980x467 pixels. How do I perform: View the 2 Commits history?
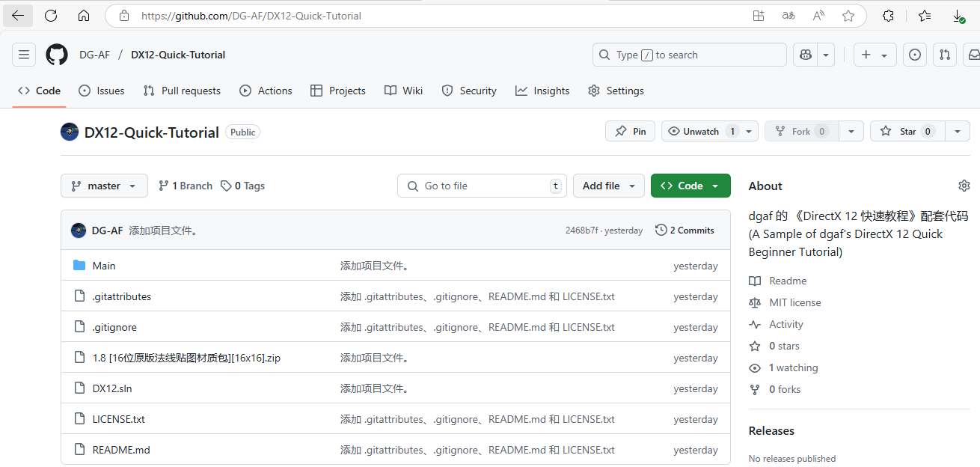tap(685, 231)
